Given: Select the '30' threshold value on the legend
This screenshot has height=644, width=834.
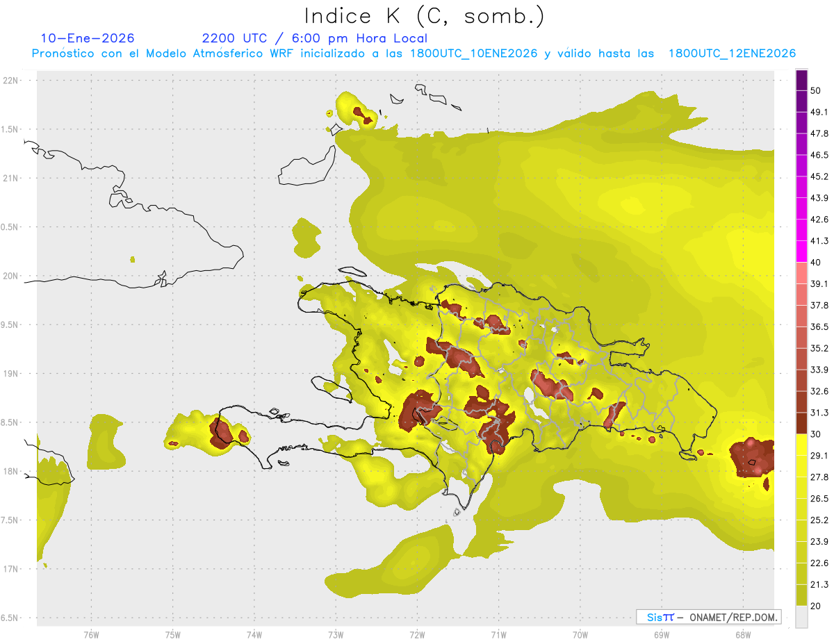Looking at the screenshot, I should tap(817, 434).
